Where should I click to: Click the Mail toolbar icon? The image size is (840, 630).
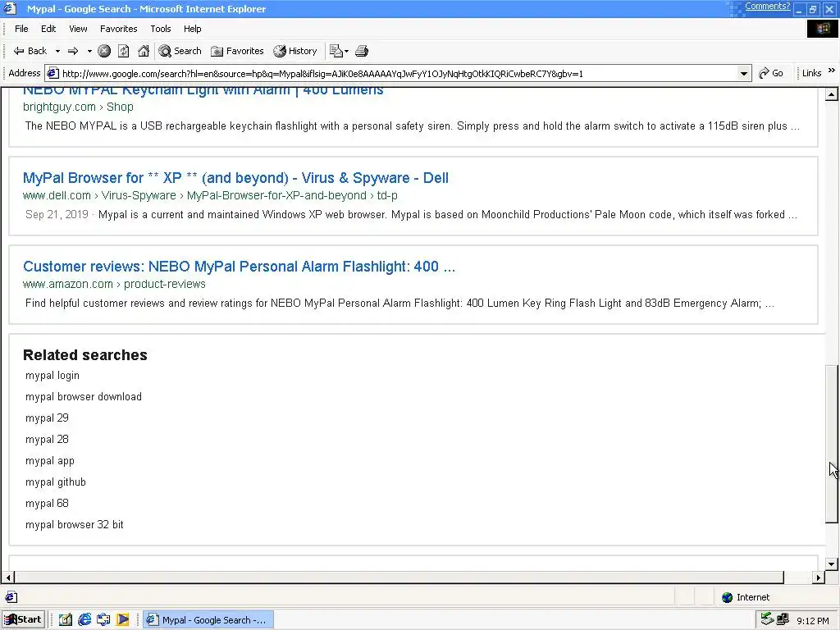[x=339, y=51]
